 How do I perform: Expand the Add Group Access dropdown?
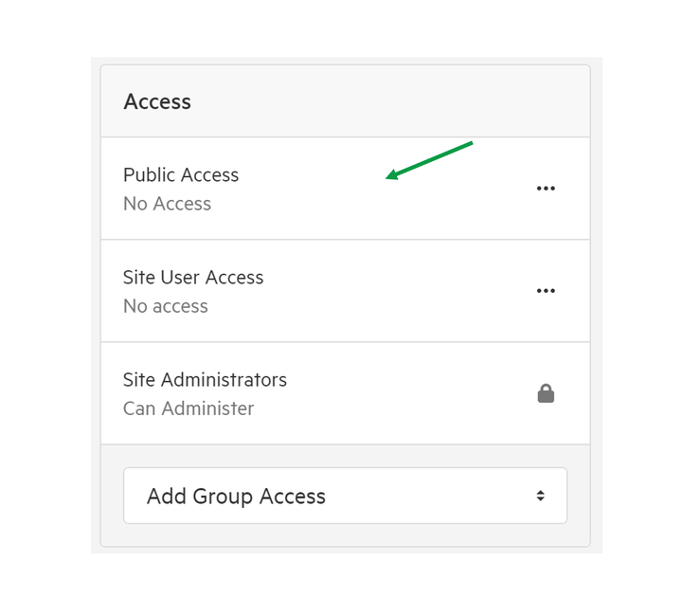coord(345,496)
